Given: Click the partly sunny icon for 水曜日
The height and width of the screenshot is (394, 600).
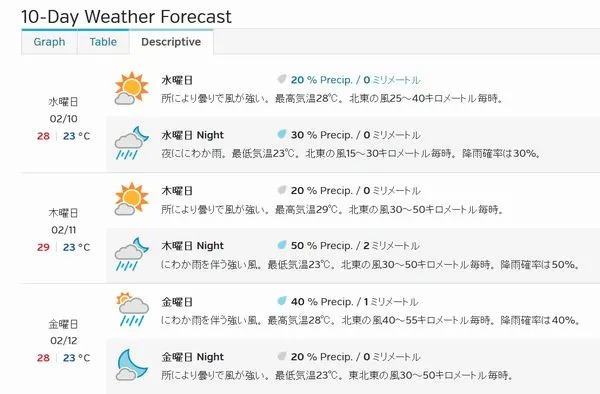Looking at the screenshot, I should pyautogui.click(x=131, y=88).
